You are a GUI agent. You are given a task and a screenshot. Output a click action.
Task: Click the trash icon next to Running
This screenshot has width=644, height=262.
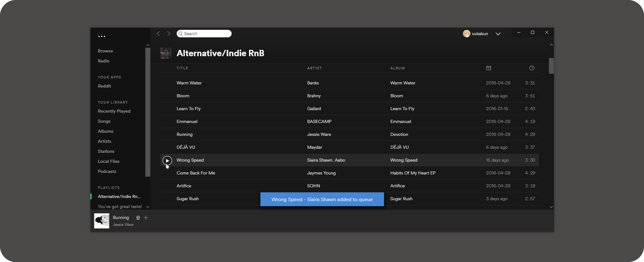coord(138,218)
